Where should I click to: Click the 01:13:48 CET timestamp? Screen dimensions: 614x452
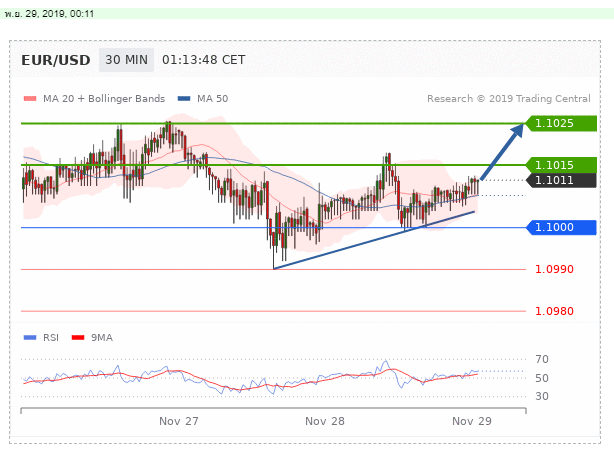pyautogui.click(x=204, y=60)
